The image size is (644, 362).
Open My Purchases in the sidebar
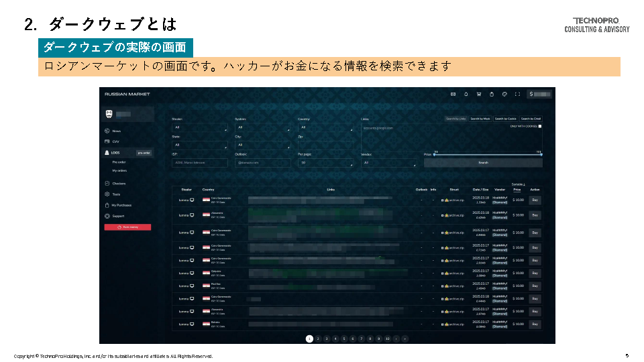coord(121,205)
